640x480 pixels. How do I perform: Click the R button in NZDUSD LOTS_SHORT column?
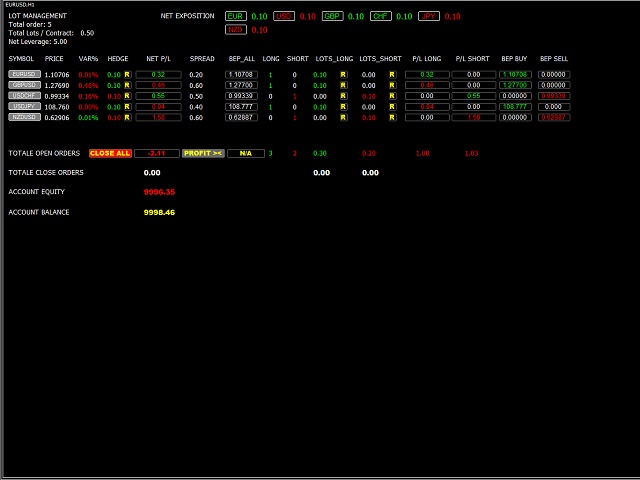tap(392, 117)
